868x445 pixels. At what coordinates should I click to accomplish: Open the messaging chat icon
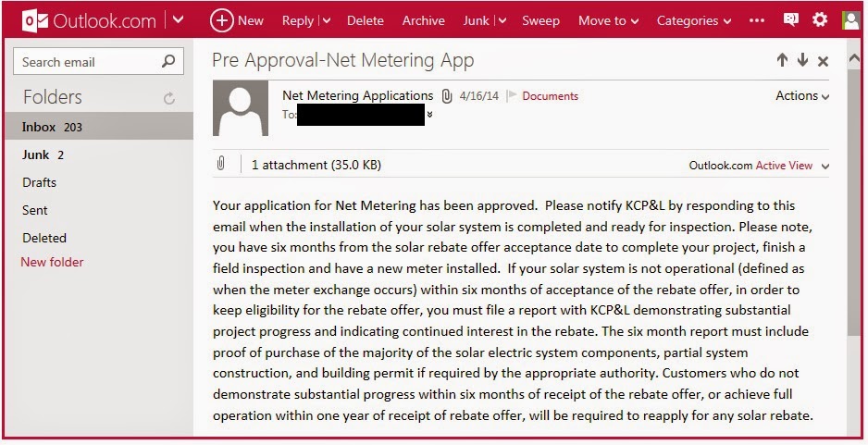[790, 20]
